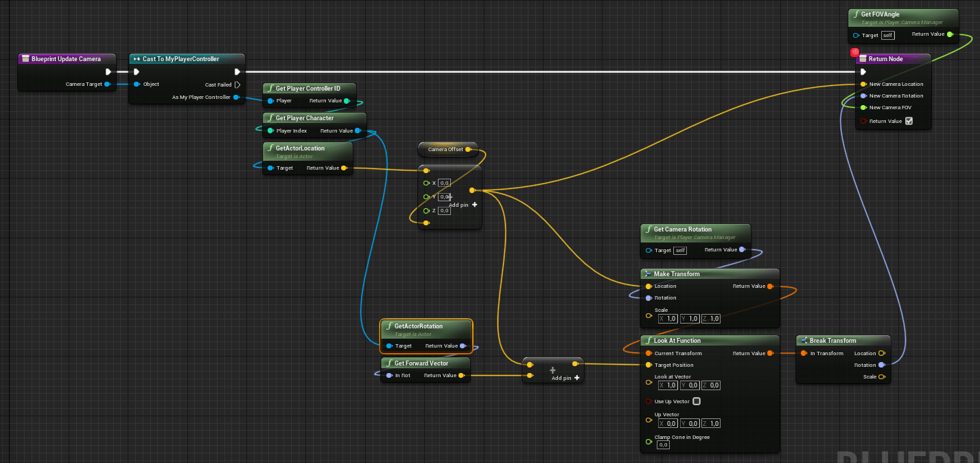Click the Clamp Cone in Degree value field
This screenshot has height=463, width=980.
tap(664, 445)
